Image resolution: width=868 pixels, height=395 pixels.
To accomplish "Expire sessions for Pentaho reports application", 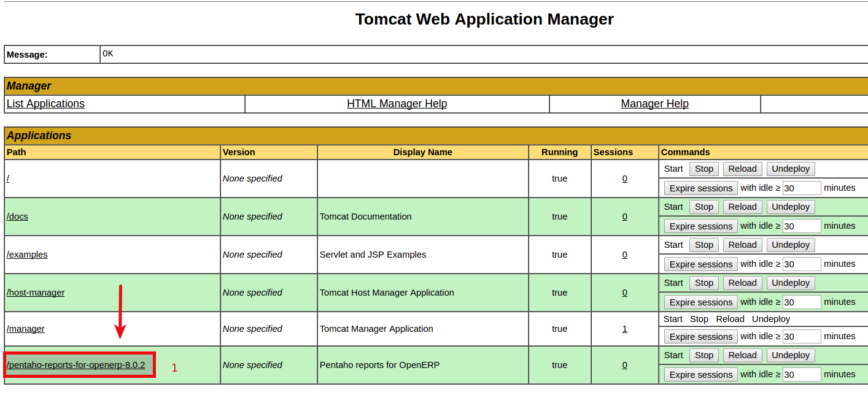I will [x=701, y=375].
